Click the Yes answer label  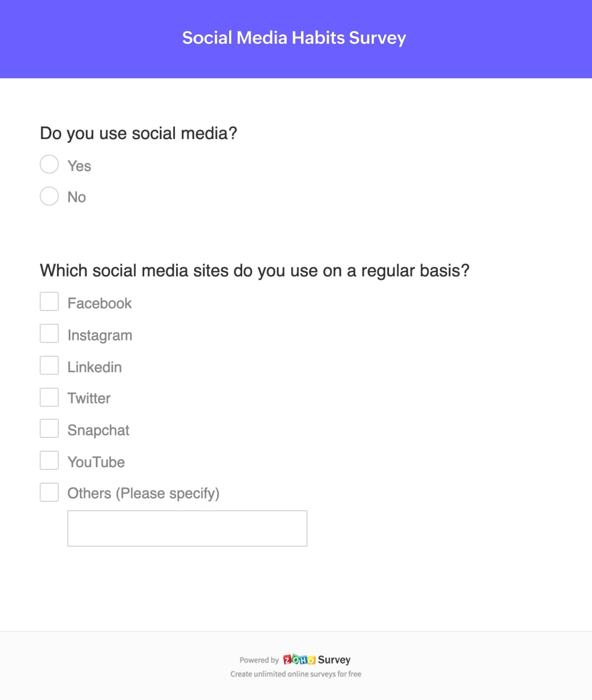[x=79, y=166]
